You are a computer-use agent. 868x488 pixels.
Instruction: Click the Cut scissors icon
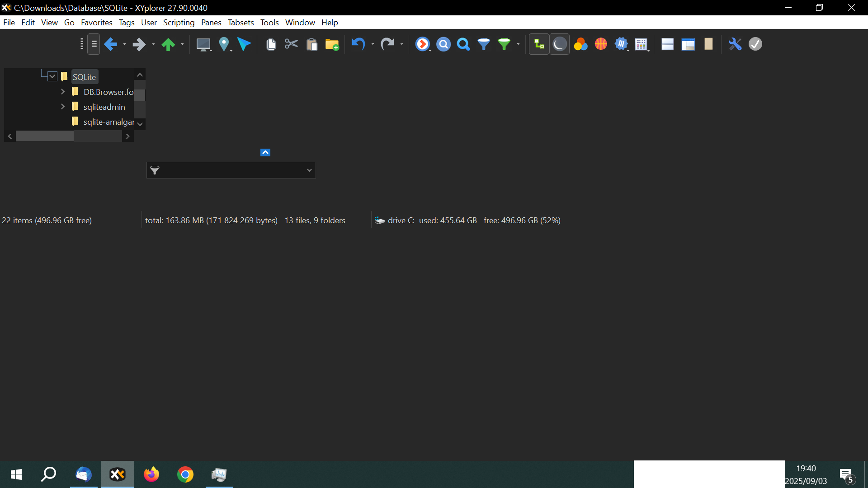coord(291,44)
